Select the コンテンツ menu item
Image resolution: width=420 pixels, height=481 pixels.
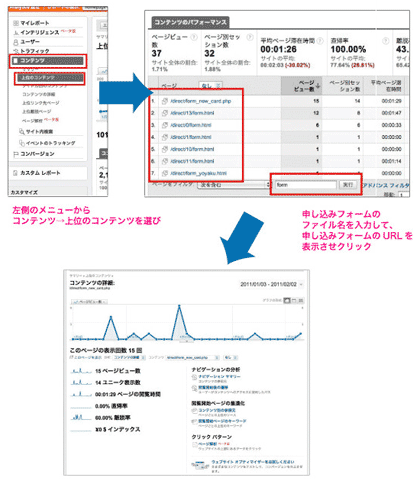pyautogui.click(x=48, y=61)
